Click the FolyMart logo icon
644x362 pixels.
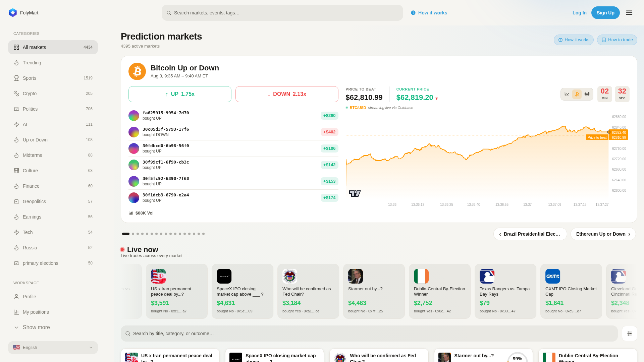point(13,13)
